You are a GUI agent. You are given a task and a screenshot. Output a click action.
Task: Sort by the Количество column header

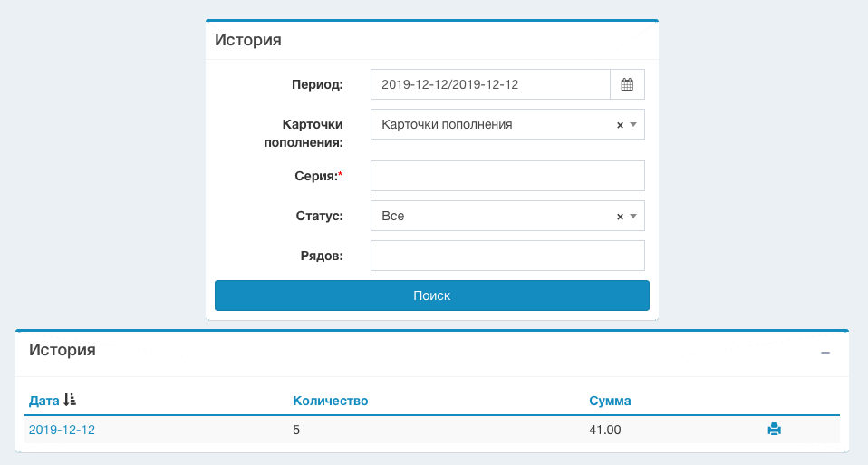tap(330, 401)
